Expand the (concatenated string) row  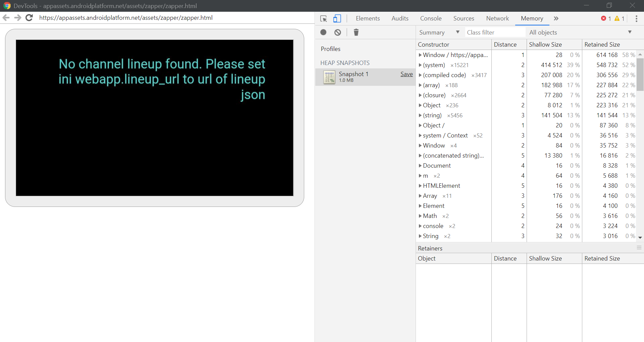coord(420,156)
